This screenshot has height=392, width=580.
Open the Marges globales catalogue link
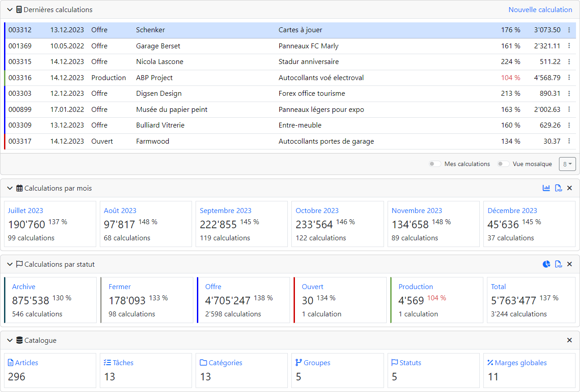coord(517,362)
